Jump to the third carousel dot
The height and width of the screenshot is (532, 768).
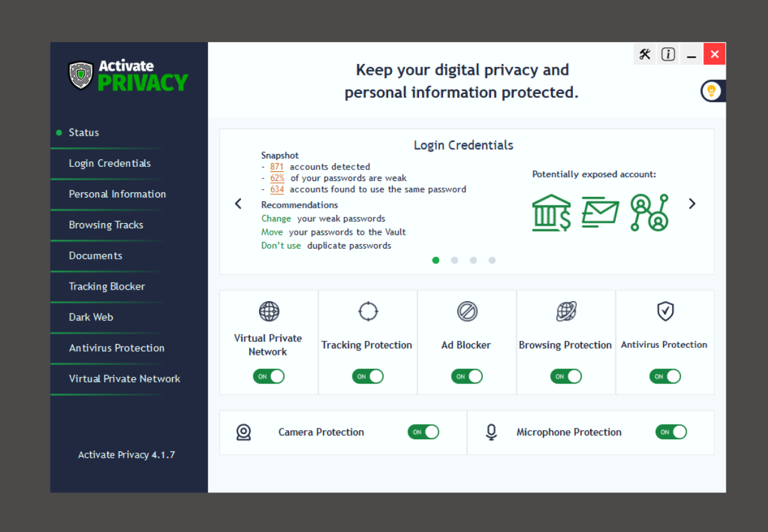(473, 260)
